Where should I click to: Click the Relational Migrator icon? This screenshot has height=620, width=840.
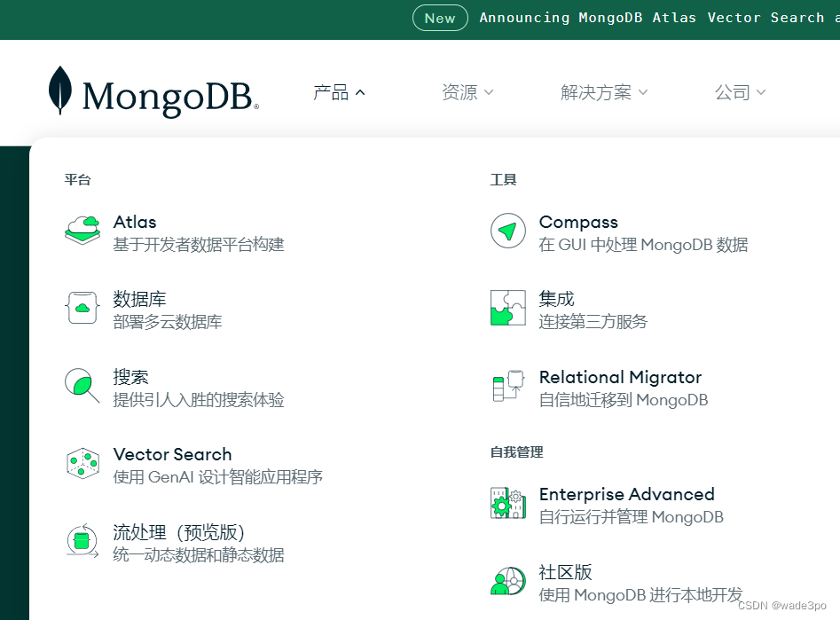(508, 386)
